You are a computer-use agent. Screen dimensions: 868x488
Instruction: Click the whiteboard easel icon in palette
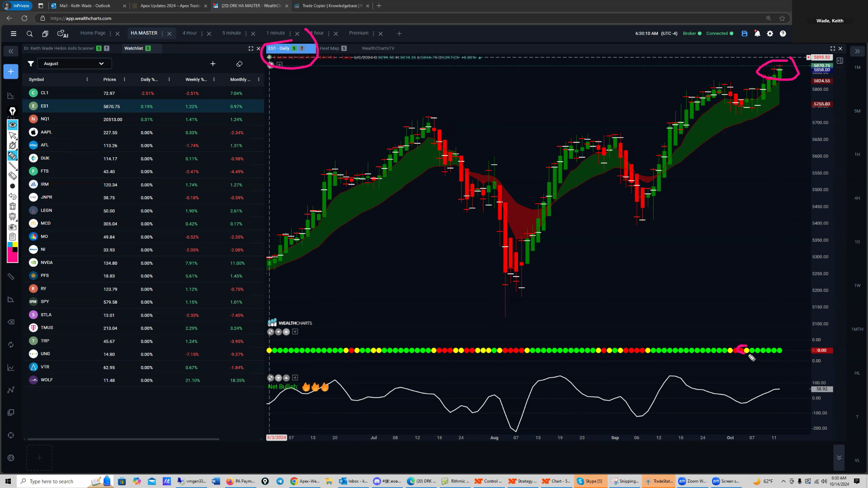pyautogui.click(x=12, y=216)
